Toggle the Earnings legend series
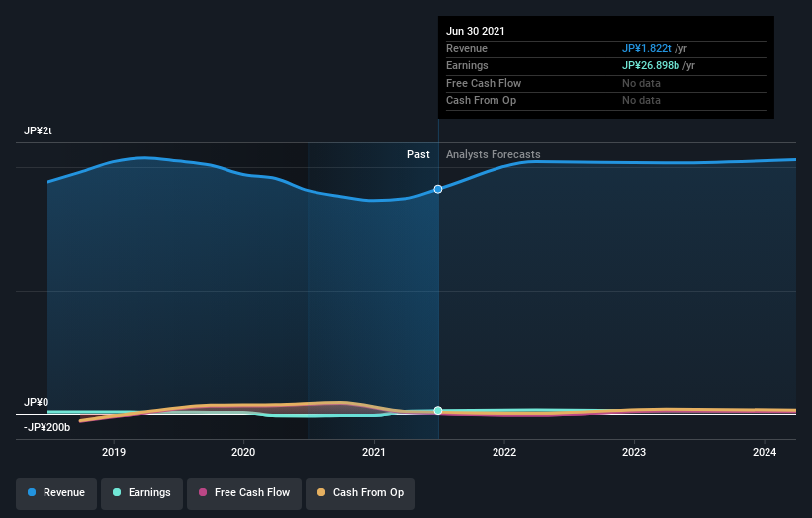This screenshot has height=518, width=812. point(141,492)
